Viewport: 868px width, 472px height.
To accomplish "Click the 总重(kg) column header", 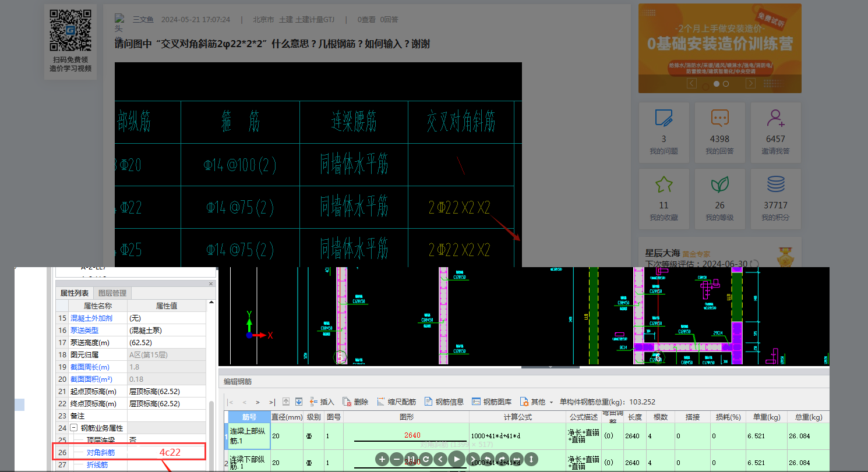I will tap(807, 417).
